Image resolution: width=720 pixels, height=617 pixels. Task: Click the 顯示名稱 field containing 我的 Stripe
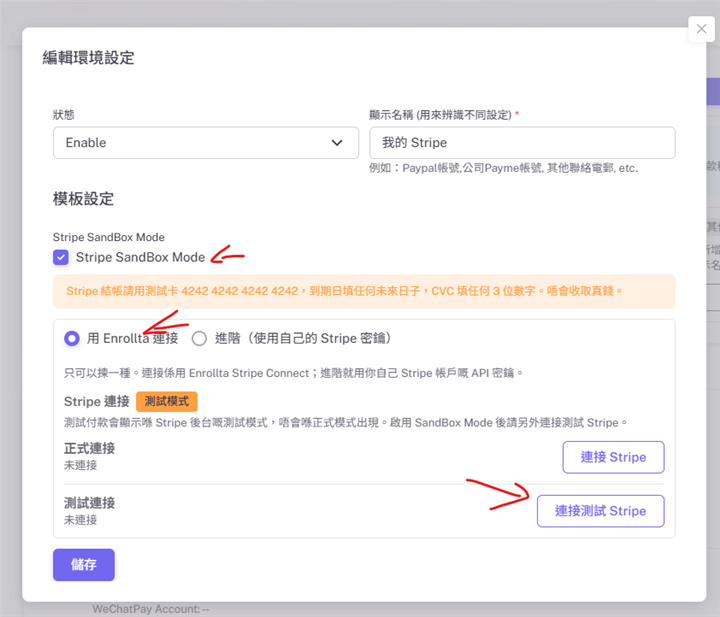[522, 143]
